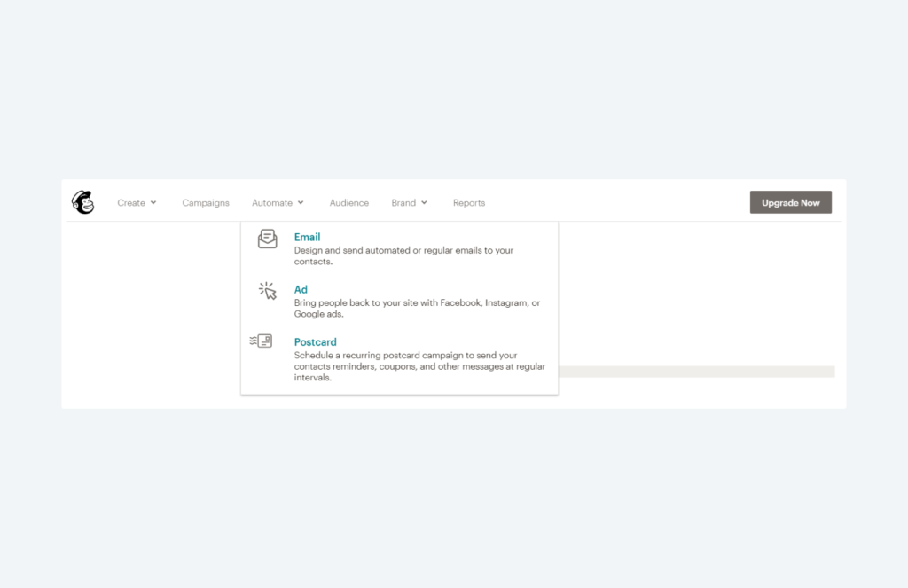Navigate to Reports
The image size is (908, 588).
coord(468,203)
